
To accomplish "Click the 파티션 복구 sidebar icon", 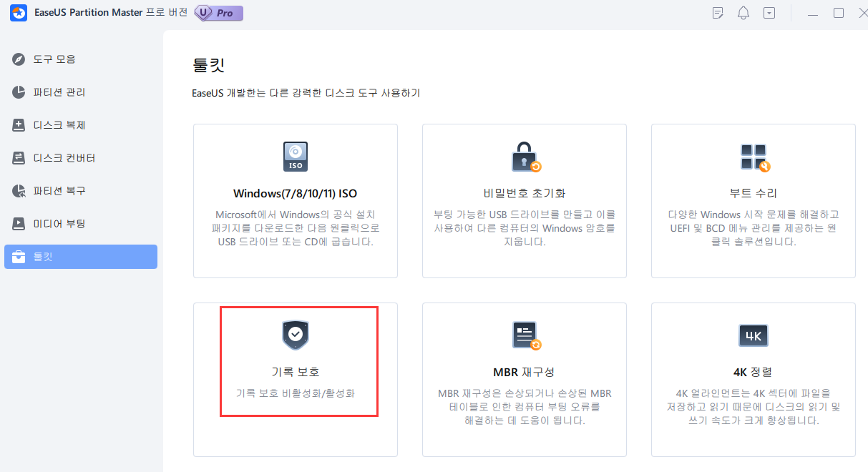I will [18, 191].
